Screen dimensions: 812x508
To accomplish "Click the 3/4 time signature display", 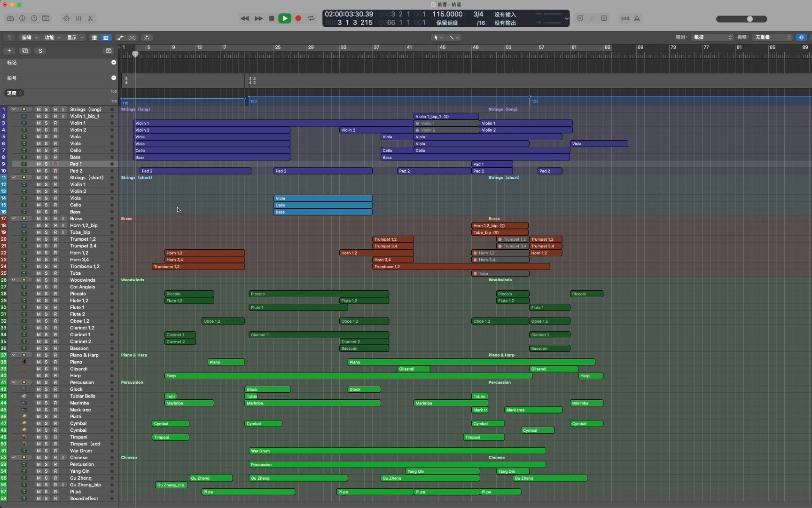I will 478,14.
